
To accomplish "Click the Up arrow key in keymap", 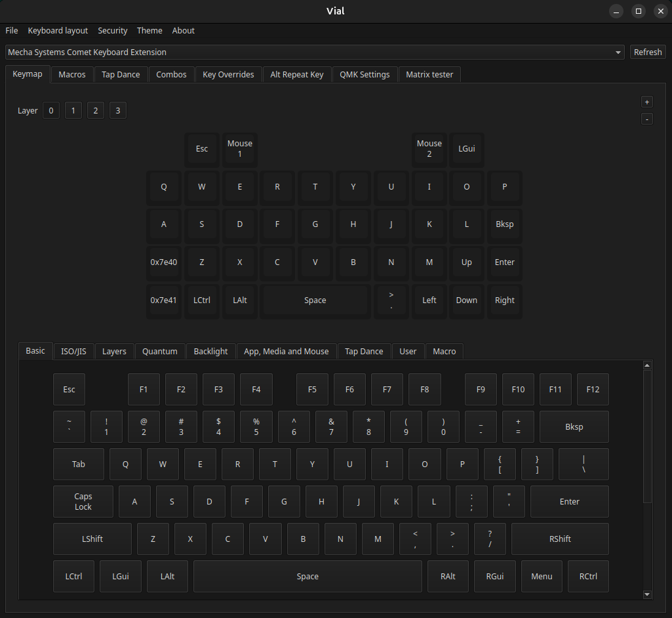I will 467,262.
